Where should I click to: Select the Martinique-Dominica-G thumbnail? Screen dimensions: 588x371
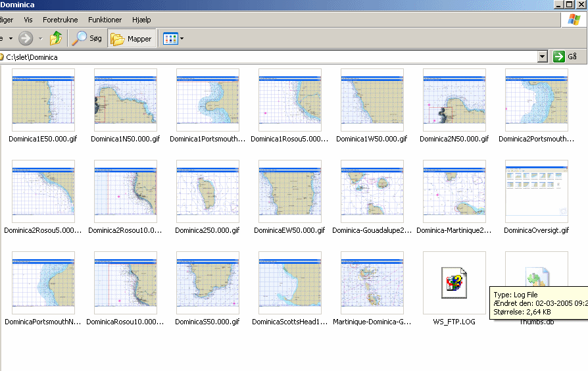(x=372, y=283)
